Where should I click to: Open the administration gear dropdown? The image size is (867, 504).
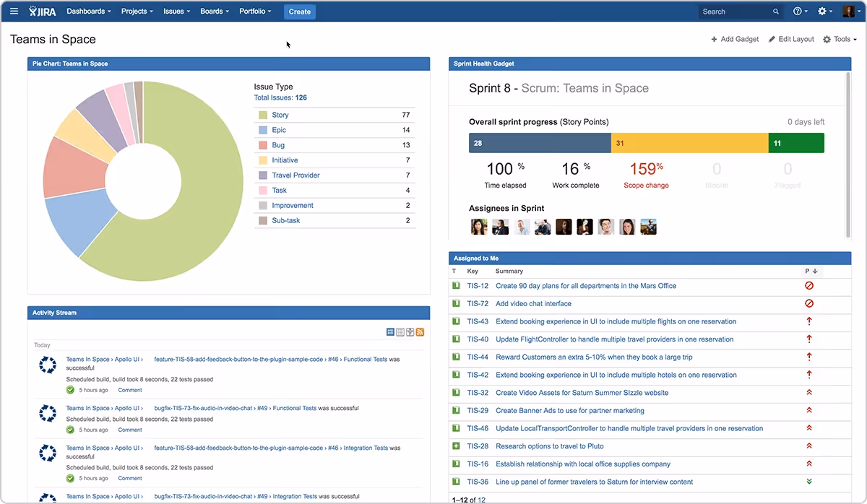[824, 12]
